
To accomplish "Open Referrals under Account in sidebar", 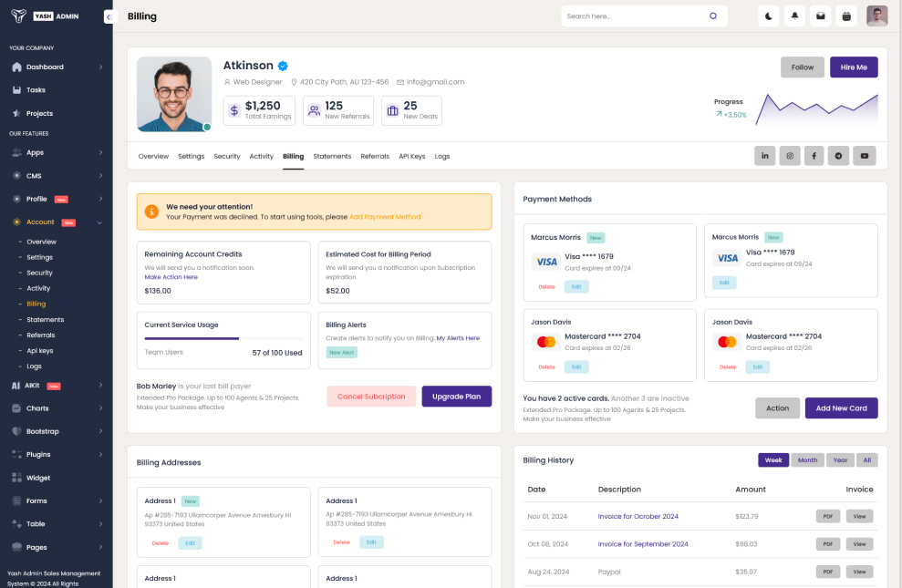I will click(40, 335).
